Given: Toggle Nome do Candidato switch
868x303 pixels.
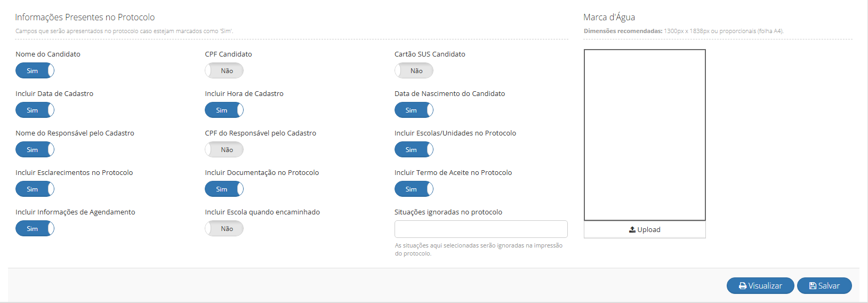Looking at the screenshot, I should coord(35,70).
